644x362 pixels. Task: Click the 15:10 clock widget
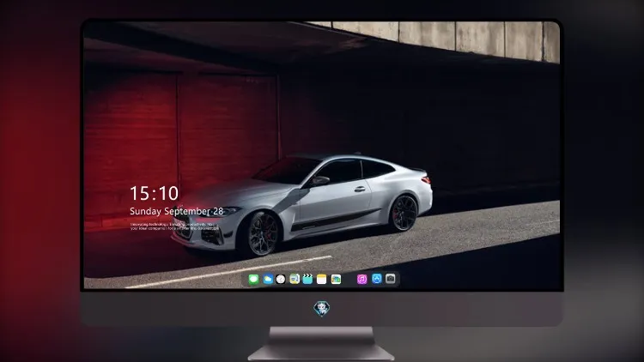coord(154,193)
